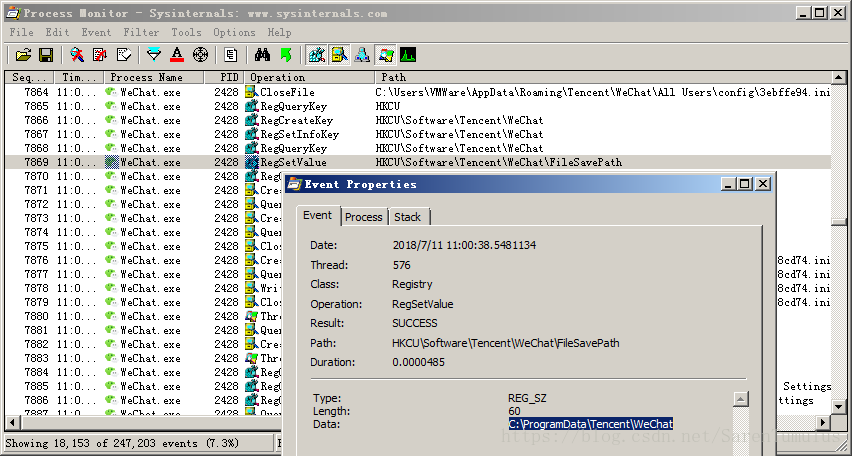The width and height of the screenshot is (852, 456).
Task: Click the highlighted Data value C:\ProgramData\Tencent\WeChat
Action: (591, 424)
